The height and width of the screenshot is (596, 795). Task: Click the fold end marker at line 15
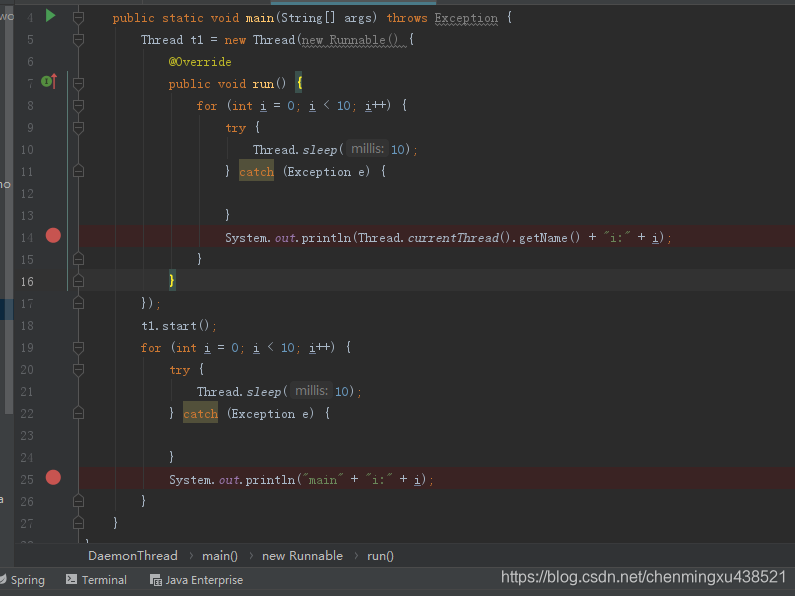pyautogui.click(x=78, y=259)
